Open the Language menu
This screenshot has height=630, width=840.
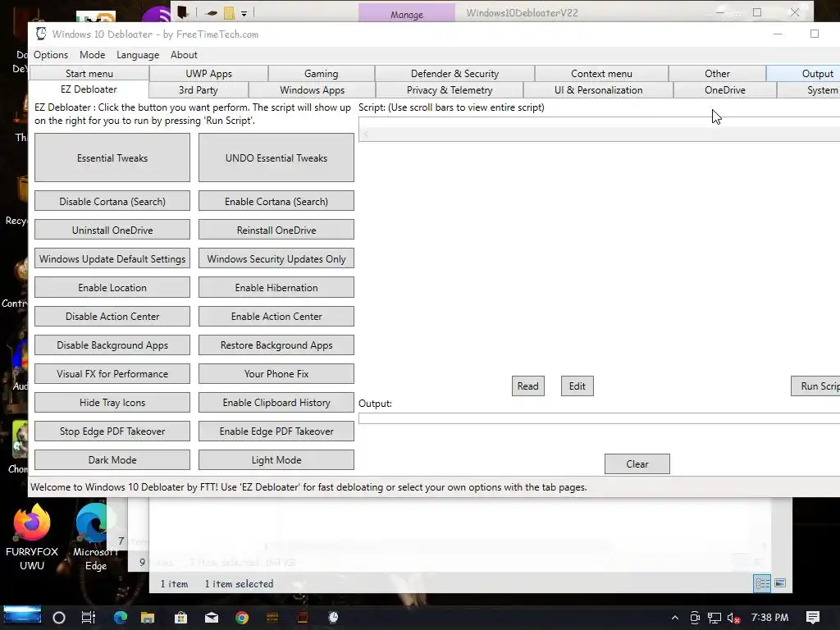tap(138, 55)
